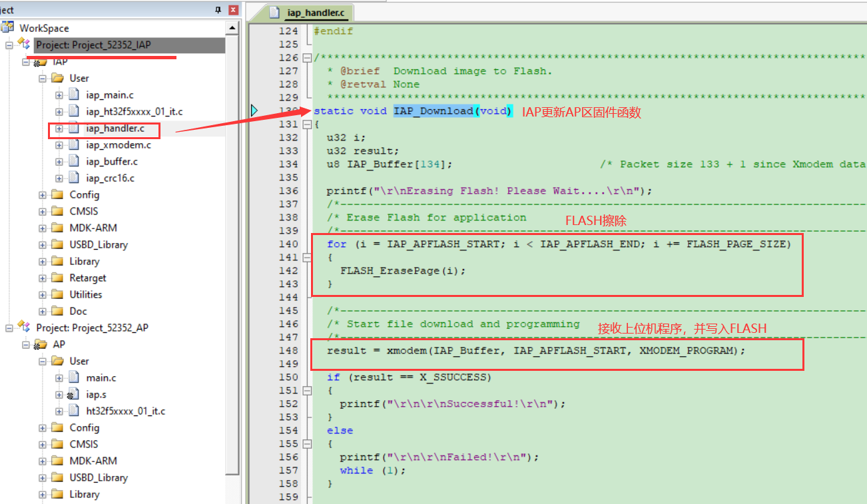Expand the Config folder under IAP
Image resolution: width=867 pixels, height=504 pixels.
(x=43, y=194)
